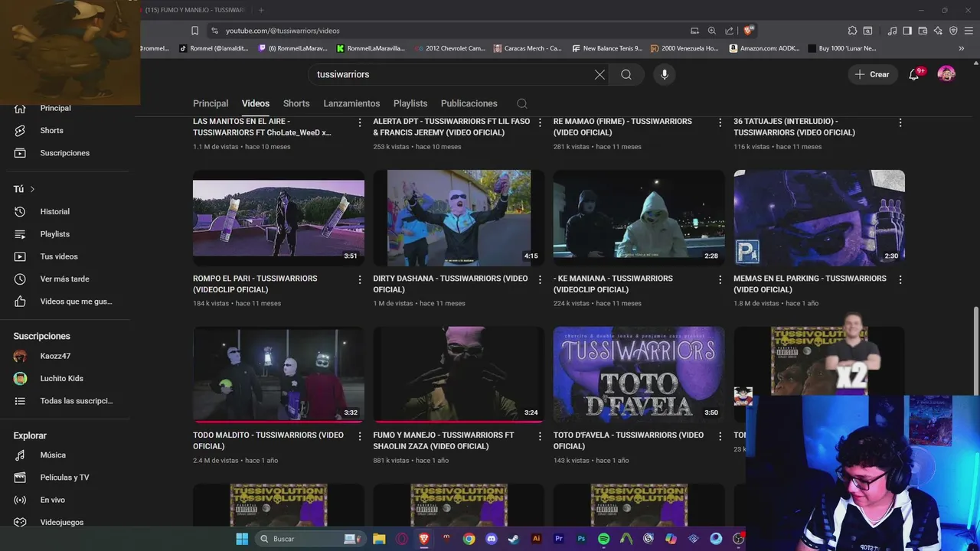Click the Brave Shields lion icon
The image size is (980, 551).
748,31
